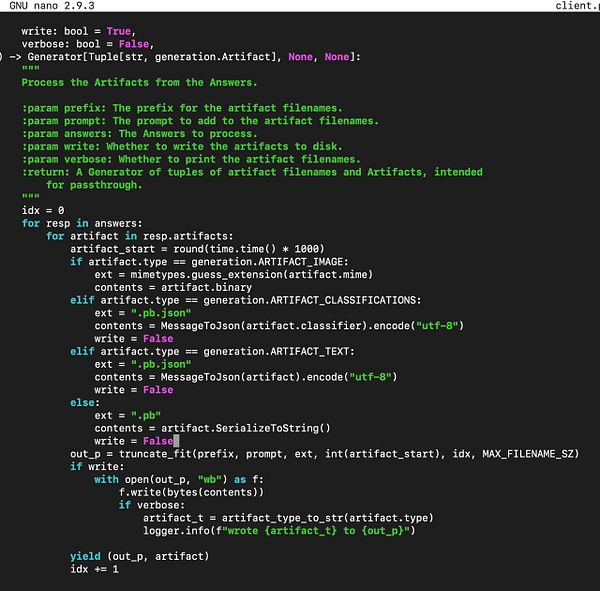Click the 'generation.ARTIFACT_IMAGE:' condition line
600x591 pixels.
pos(209,262)
